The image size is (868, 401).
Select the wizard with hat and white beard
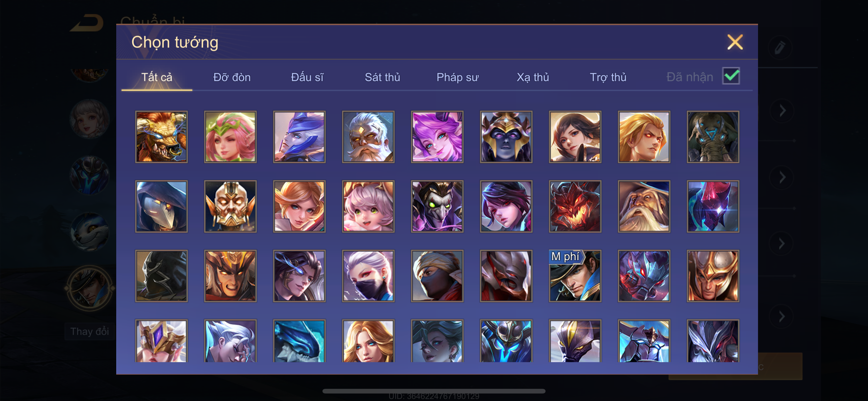pyautogui.click(x=644, y=206)
